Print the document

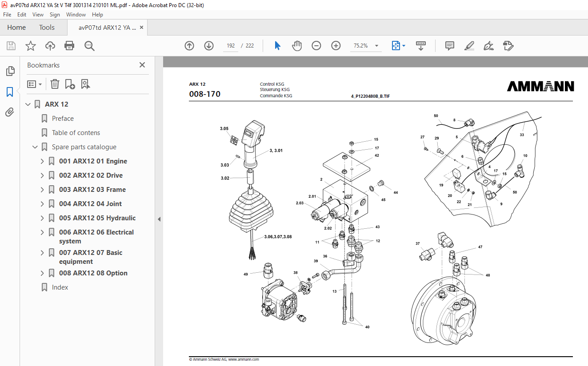pyautogui.click(x=69, y=46)
